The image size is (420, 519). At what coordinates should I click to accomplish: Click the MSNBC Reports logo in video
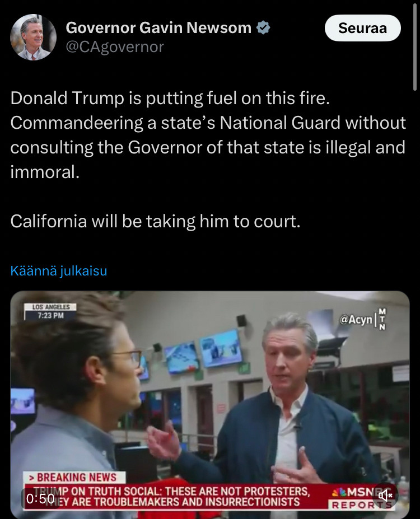(362, 498)
